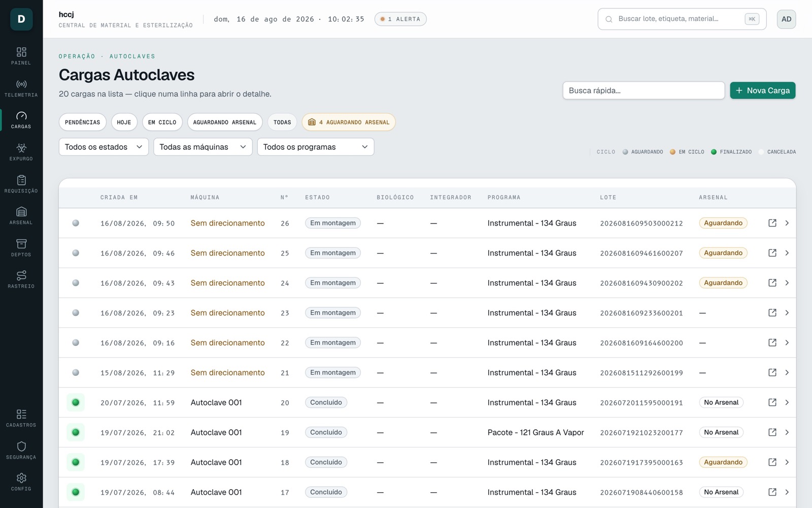Image resolution: width=812 pixels, height=508 pixels.
Task: Select the Aguardando Arsenal filter tab
Action: [x=225, y=122]
